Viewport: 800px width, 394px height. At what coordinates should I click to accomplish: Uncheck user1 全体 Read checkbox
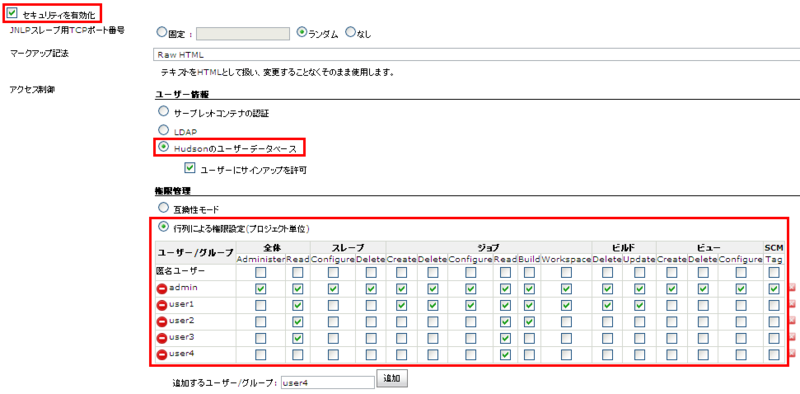(298, 306)
